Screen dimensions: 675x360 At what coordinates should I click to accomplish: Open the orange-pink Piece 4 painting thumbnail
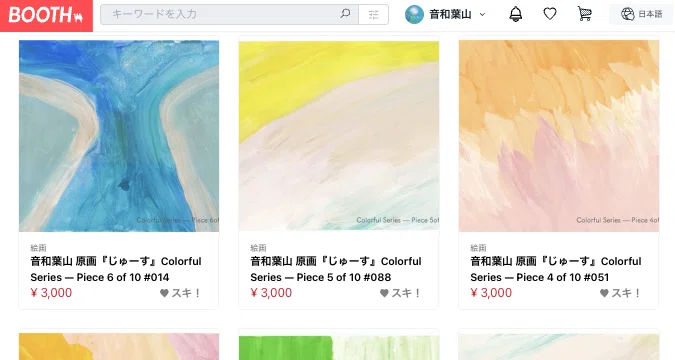559,136
